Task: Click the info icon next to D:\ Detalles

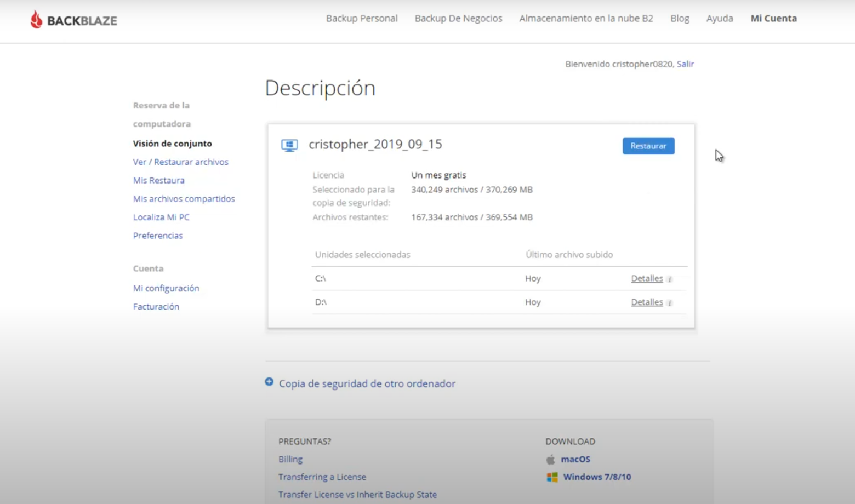Action: point(670,303)
